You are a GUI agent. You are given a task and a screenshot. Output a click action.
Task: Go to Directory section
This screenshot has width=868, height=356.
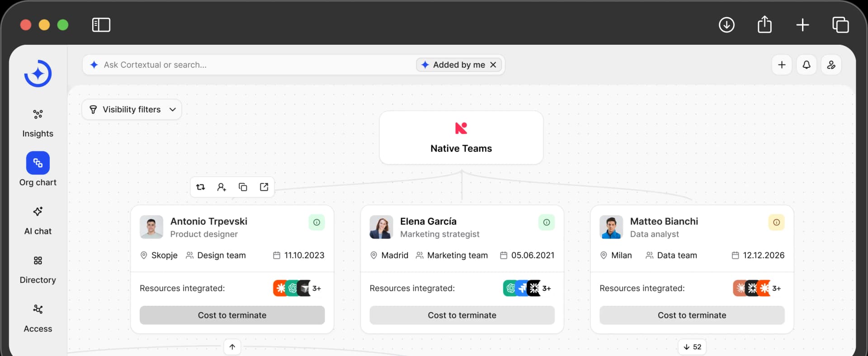point(38,270)
